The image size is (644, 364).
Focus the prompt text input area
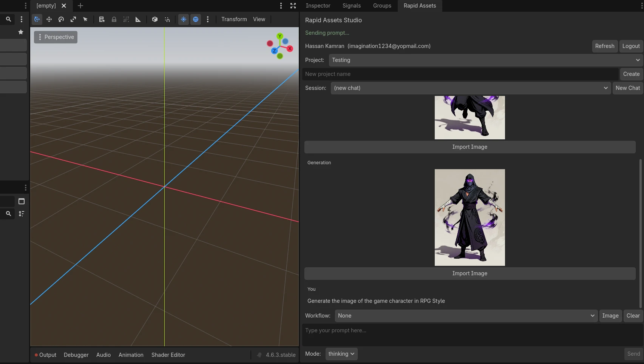[472, 335]
